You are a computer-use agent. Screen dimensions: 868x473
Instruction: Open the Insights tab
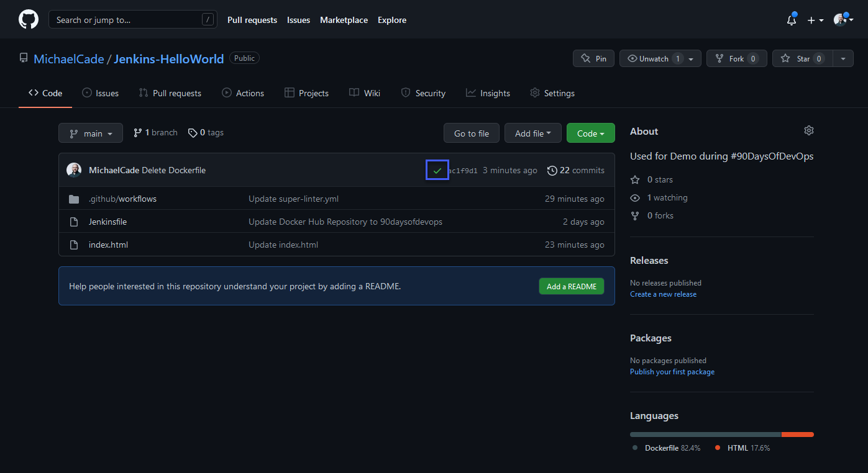tap(488, 93)
